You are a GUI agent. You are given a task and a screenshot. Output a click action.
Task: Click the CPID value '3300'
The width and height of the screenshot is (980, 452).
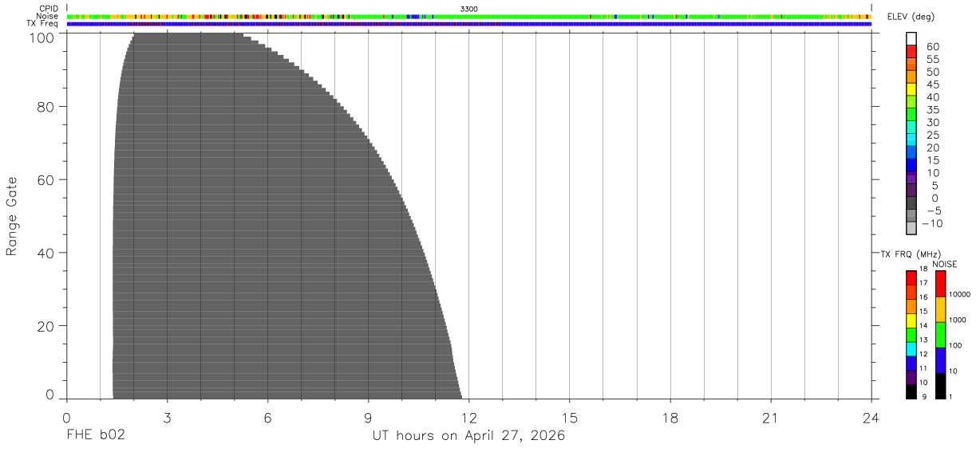click(x=469, y=9)
